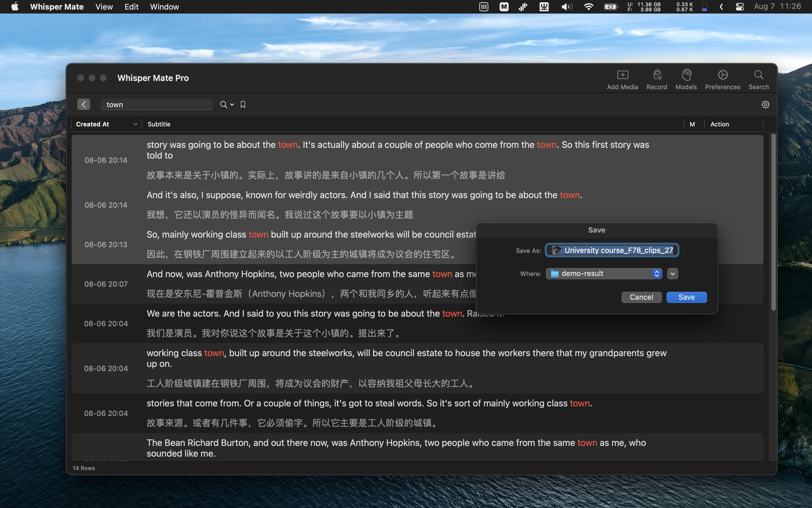Open Control Center in menu bar
812x508 pixels.
[x=740, y=7]
